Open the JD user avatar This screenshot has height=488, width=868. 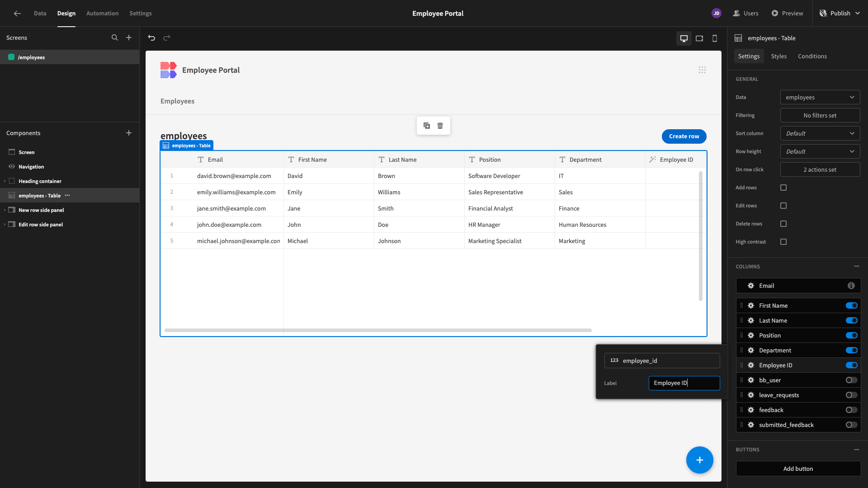pyautogui.click(x=717, y=14)
